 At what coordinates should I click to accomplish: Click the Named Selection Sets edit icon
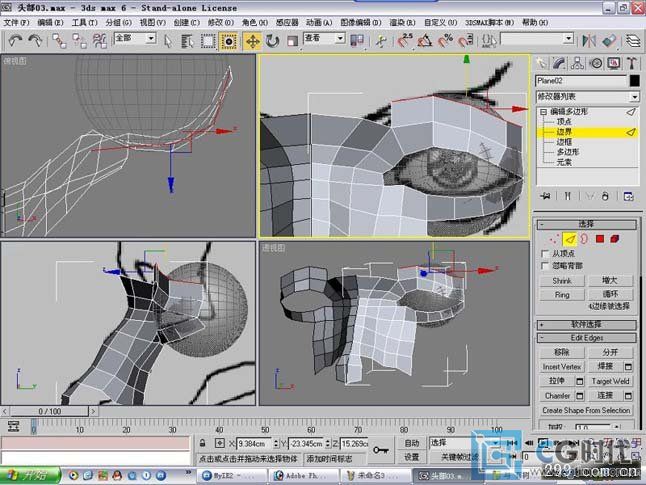pos(489,40)
